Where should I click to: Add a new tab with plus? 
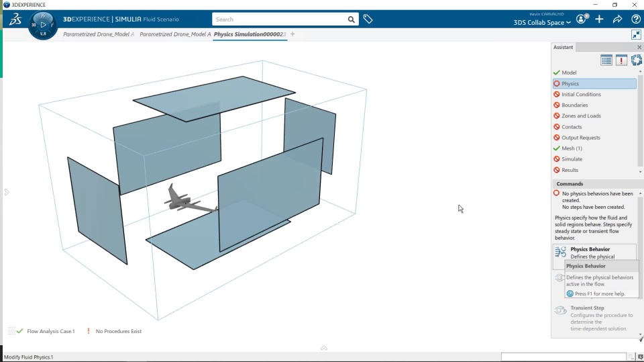pyautogui.click(x=292, y=34)
